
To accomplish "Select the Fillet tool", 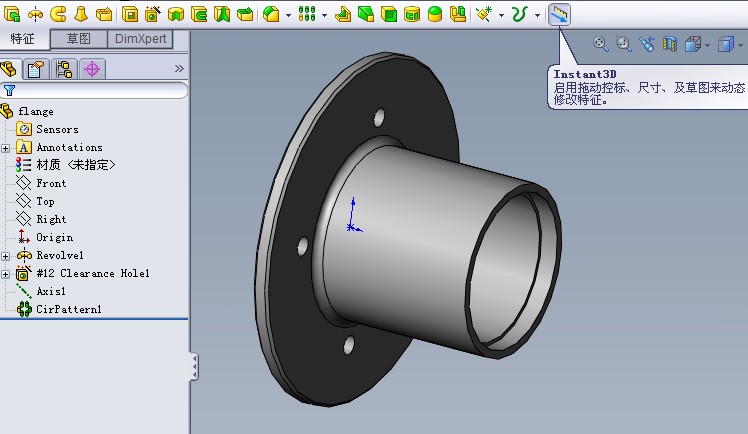I will pyautogui.click(x=271, y=14).
